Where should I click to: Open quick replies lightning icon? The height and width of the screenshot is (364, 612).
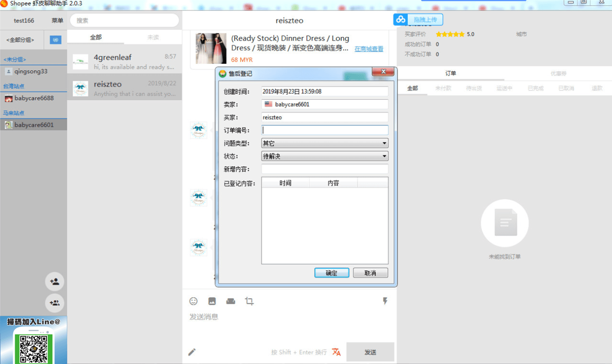tap(385, 301)
